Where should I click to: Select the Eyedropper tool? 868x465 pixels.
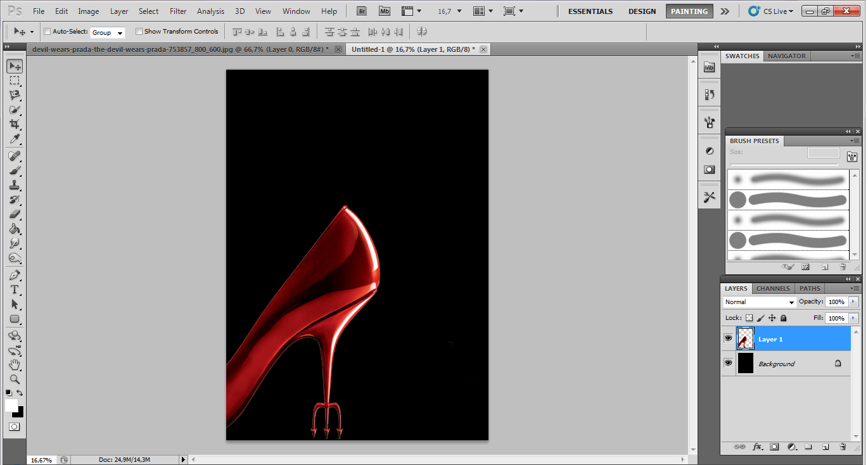click(14, 139)
